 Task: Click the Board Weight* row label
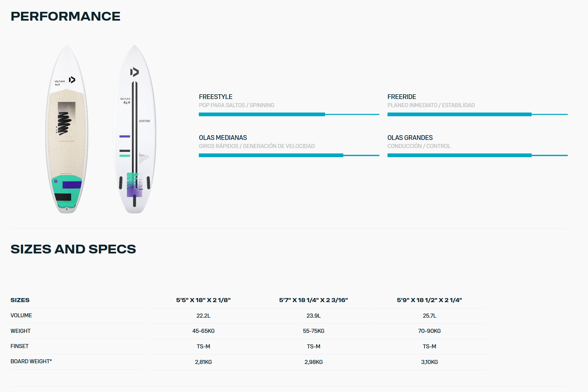(31, 362)
